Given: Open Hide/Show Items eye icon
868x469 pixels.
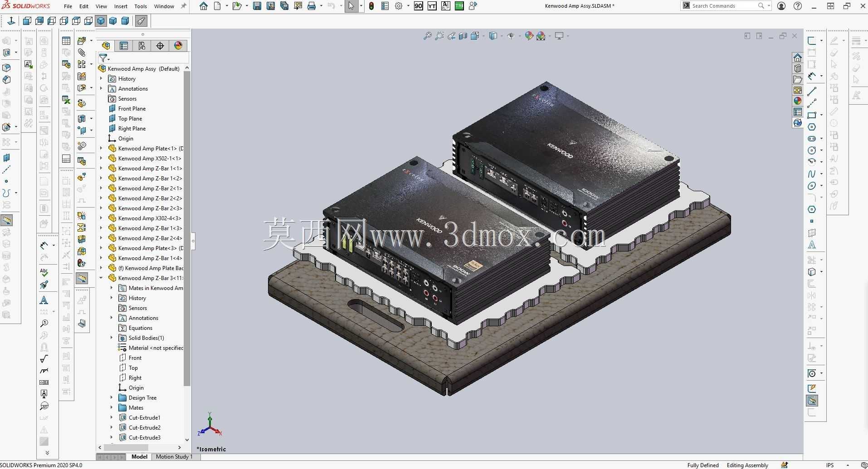Looking at the screenshot, I should tap(511, 36).
